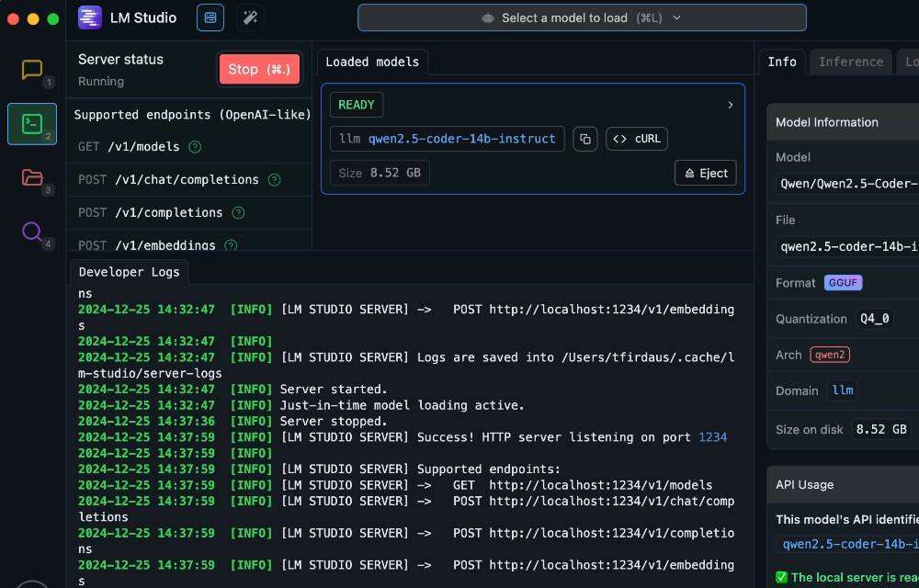919x588 pixels.
Task: Click help icon next to /v1/models
Action: click(195, 147)
